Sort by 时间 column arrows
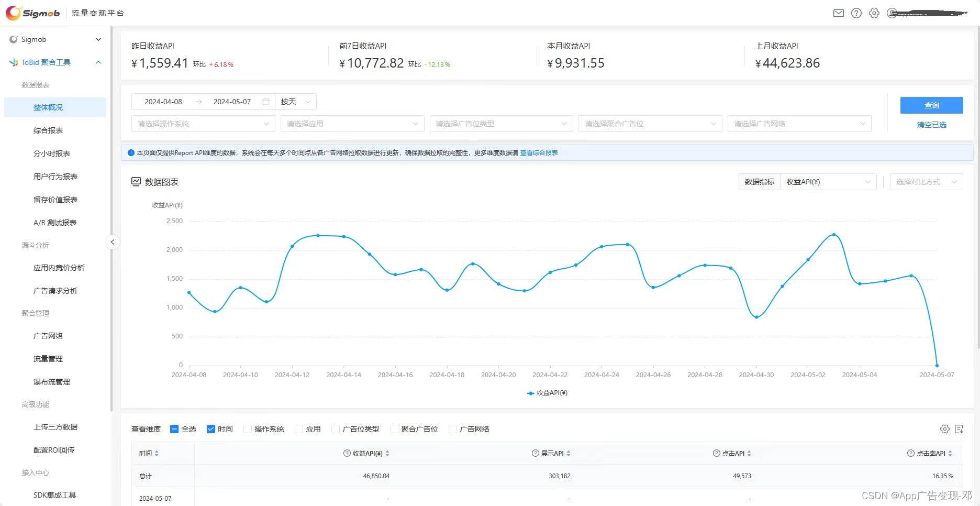This screenshot has width=980, height=506. pyautogui.click(x=157, y=454)
